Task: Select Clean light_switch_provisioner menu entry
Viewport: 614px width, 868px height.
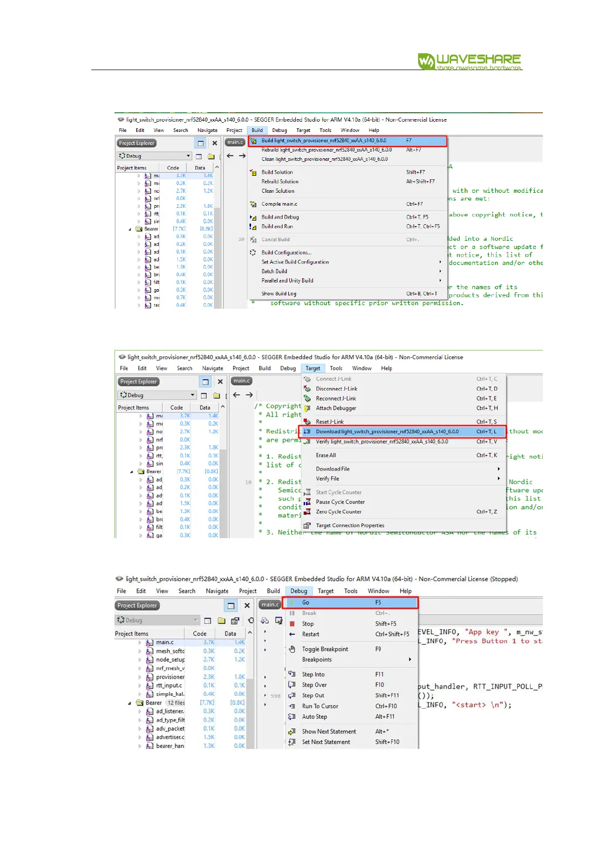Action: pyautogui.click(x=347, y=159)
